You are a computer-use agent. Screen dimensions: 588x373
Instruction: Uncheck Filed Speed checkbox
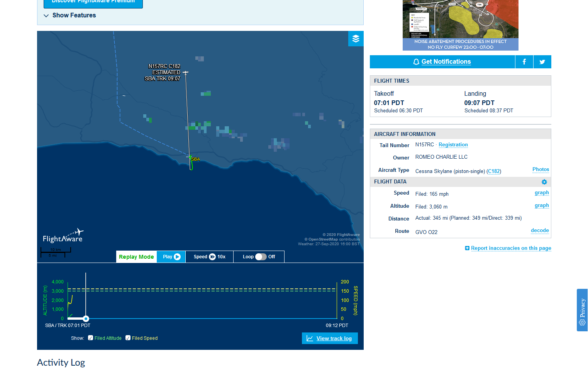128,338
